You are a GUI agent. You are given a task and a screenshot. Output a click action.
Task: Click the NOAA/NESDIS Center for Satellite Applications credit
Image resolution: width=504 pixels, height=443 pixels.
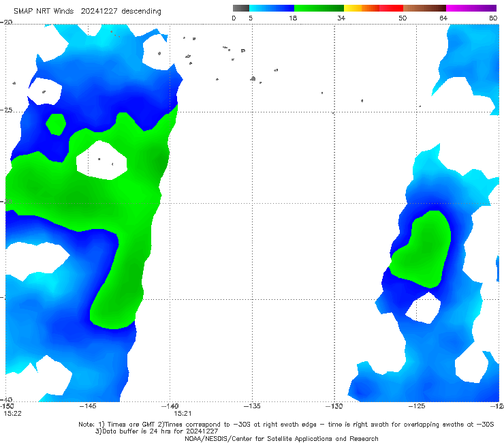(281, 438)
